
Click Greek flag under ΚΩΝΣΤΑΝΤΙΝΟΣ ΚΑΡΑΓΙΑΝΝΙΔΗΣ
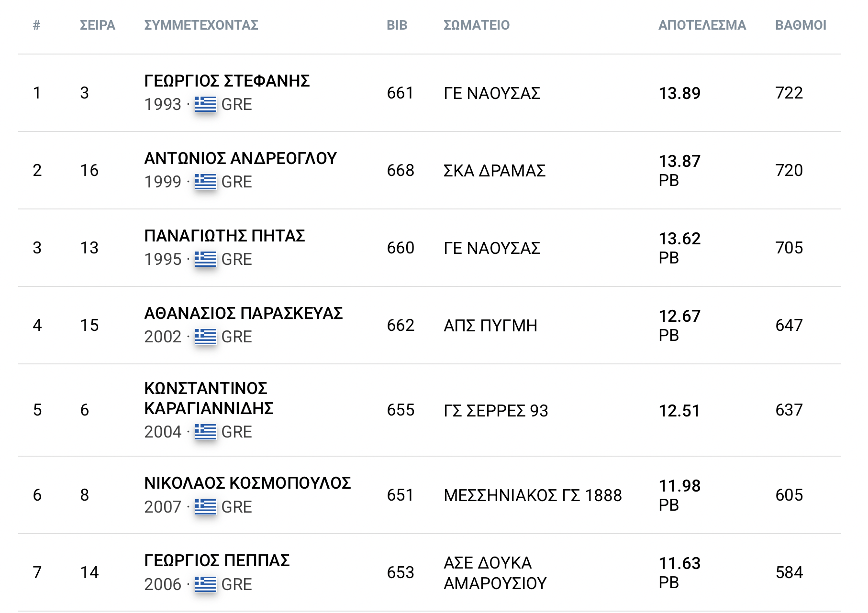206,432
